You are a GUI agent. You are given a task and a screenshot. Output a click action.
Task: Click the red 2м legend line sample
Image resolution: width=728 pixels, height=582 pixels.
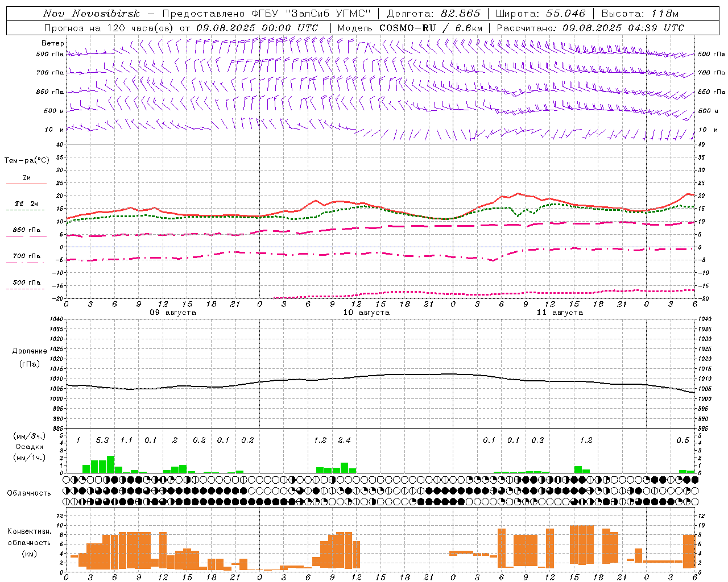coord(26,184)
